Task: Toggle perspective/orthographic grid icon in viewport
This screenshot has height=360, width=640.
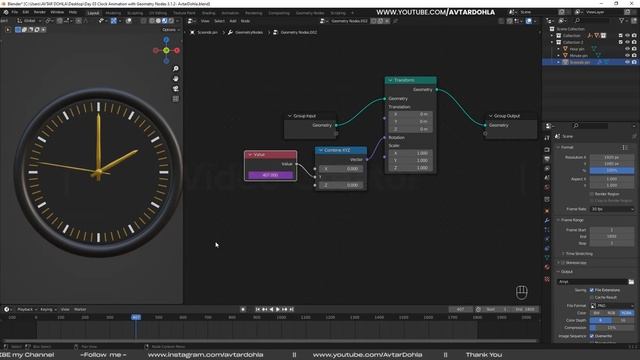Action: click(176, 99)
